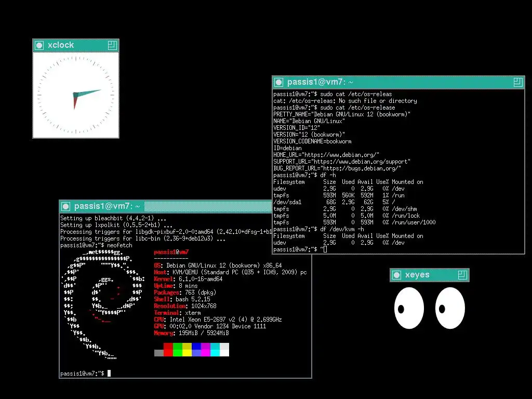Viewport: 532px width, 399px height.
Task: Click the BUG_REPORT_URL line
Action: [337, 168]
